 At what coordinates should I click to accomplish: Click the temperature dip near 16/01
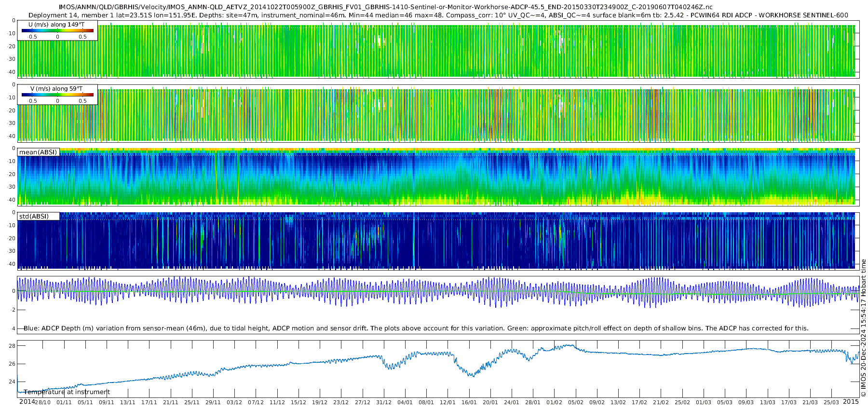point(472,375)
